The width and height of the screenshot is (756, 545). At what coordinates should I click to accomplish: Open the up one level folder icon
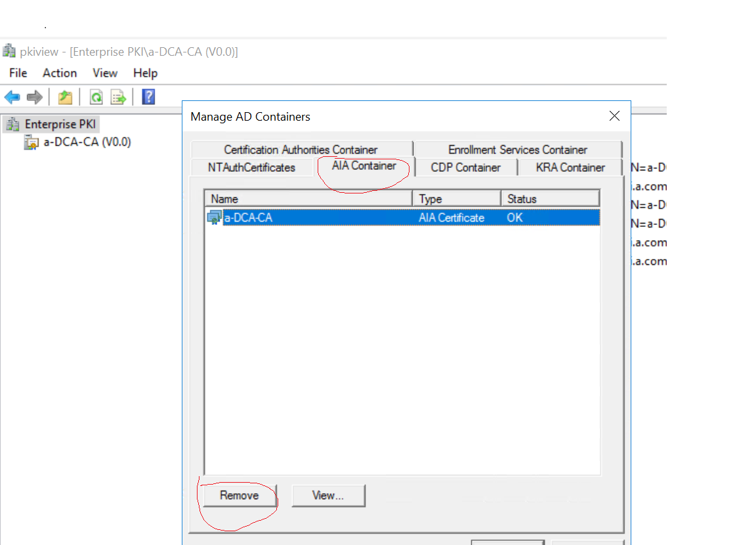(x=64, y=96)
